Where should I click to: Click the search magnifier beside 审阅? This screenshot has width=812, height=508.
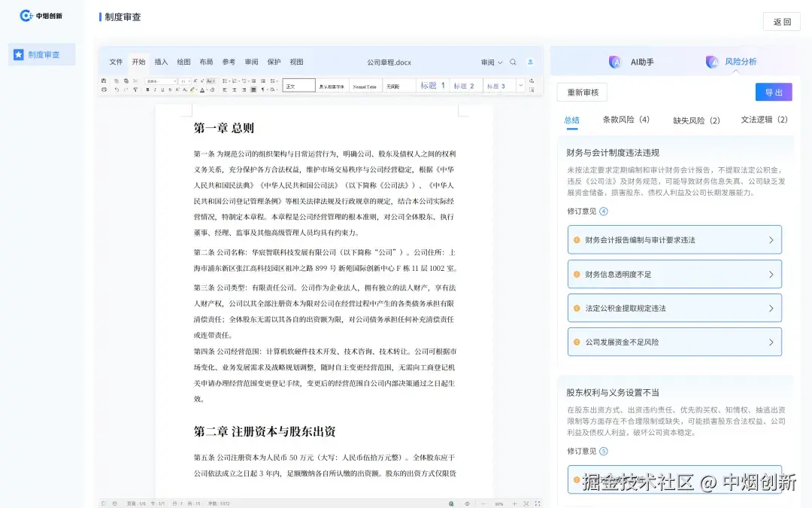(513, 62)
